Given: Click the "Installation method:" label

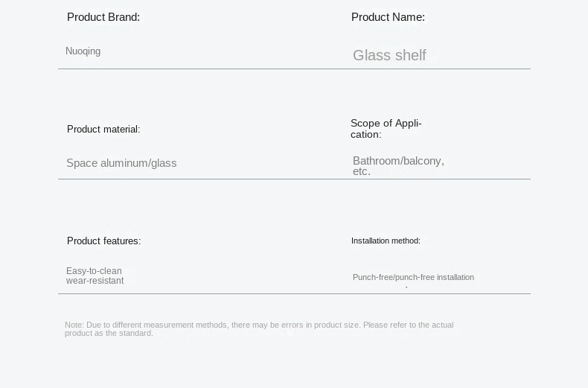Looking at the screenshot, I should (386, 241).
